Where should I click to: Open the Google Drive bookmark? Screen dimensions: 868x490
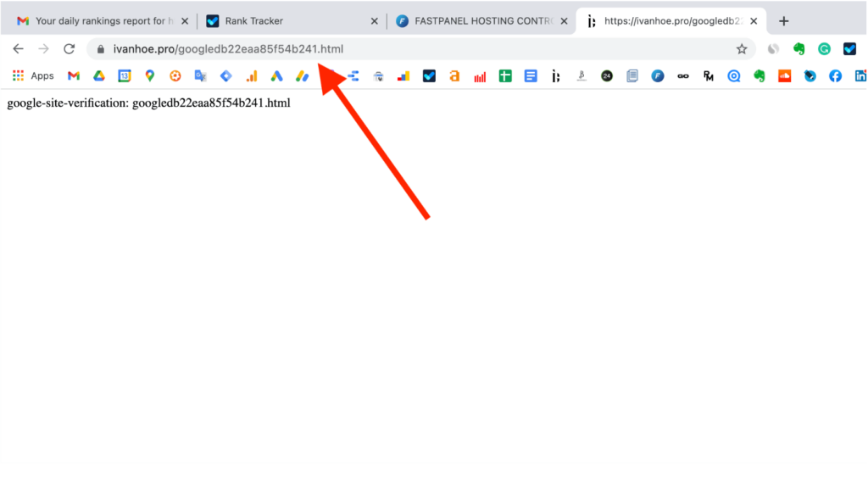(x=99, y=75)
